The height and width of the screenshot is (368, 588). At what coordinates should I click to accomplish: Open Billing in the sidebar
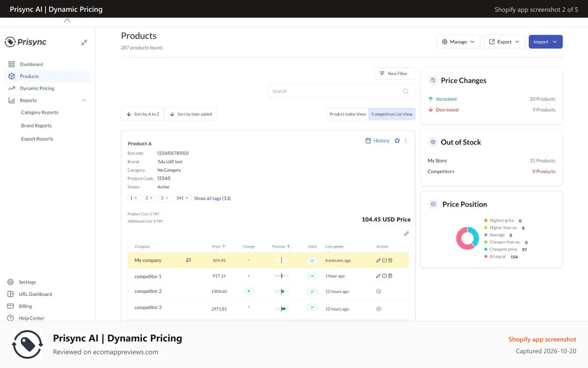tap(25, 306)
